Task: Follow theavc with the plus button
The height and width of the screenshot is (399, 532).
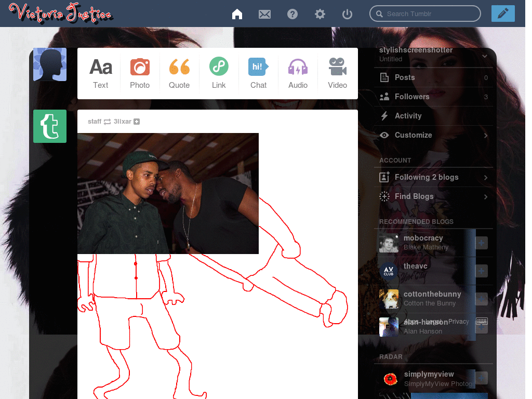Action: [482, 271]
